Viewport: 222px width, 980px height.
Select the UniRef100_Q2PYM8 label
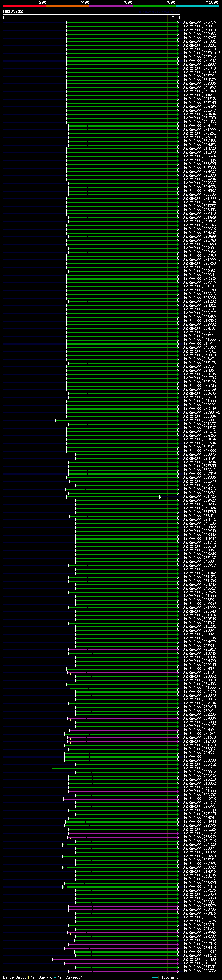[199, 531]
